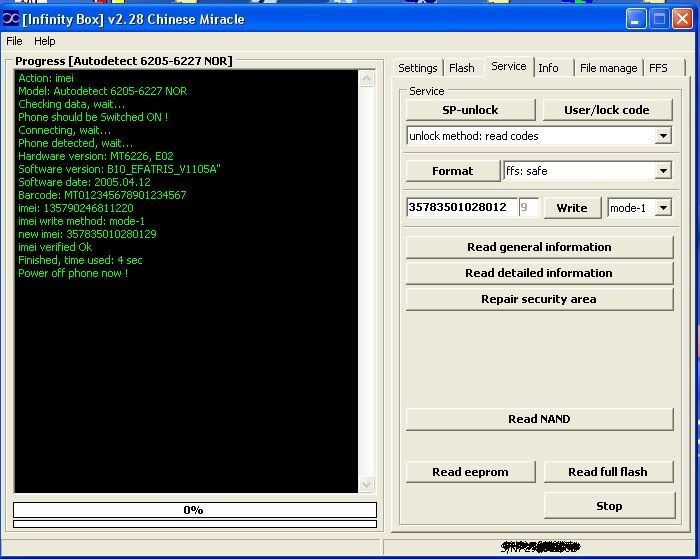Open the File menu
Viewport: 700px width, 559px height.
14,41
